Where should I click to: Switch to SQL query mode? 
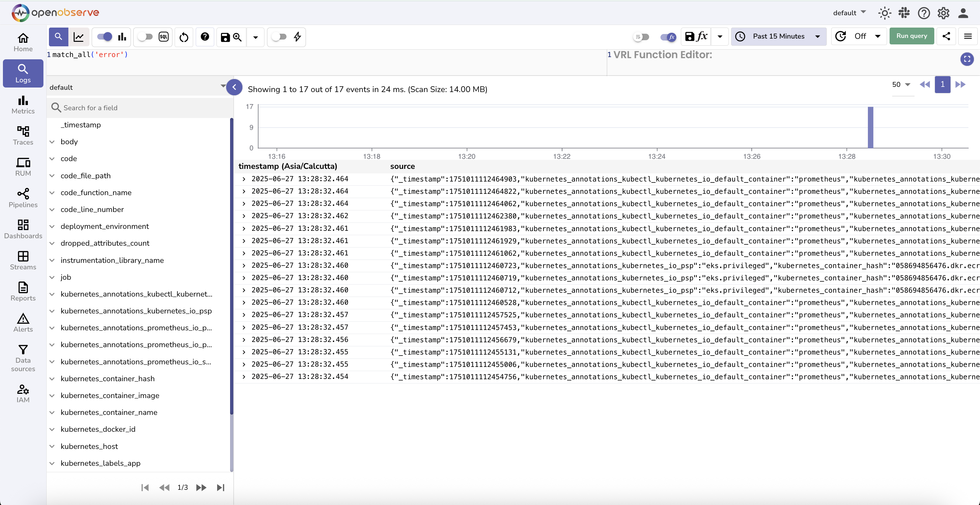pyautogui.click(x=163, y=37)
